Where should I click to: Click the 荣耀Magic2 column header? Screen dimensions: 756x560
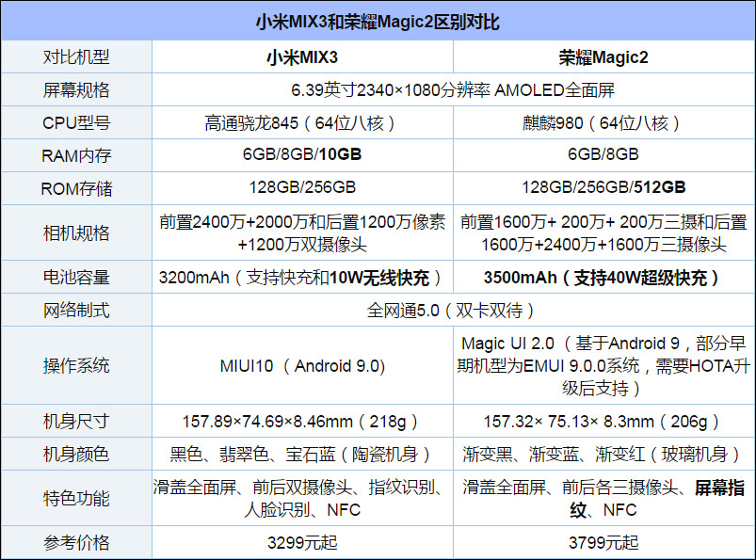(603, 57)
